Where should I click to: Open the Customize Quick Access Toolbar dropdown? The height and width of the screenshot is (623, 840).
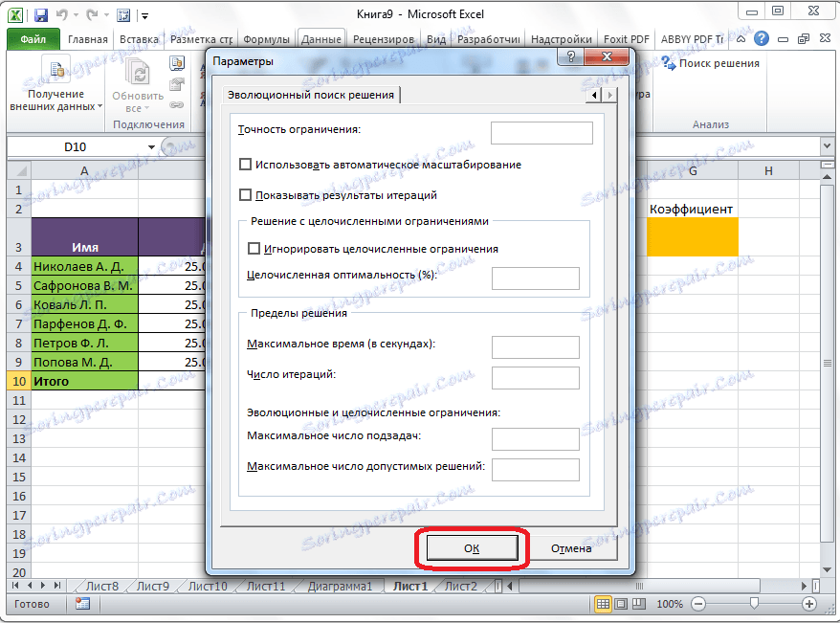pyautogui.click(x=145, y=15)
